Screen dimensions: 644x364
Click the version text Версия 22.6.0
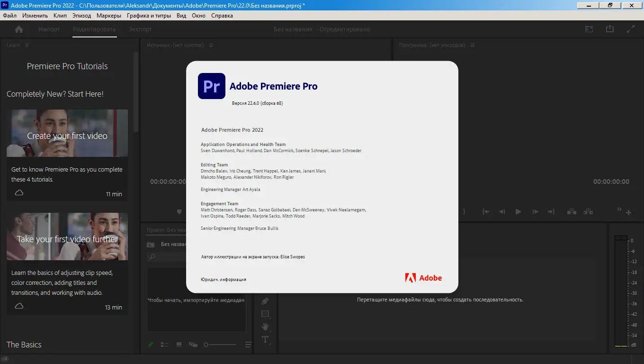(x=257, y=103)
